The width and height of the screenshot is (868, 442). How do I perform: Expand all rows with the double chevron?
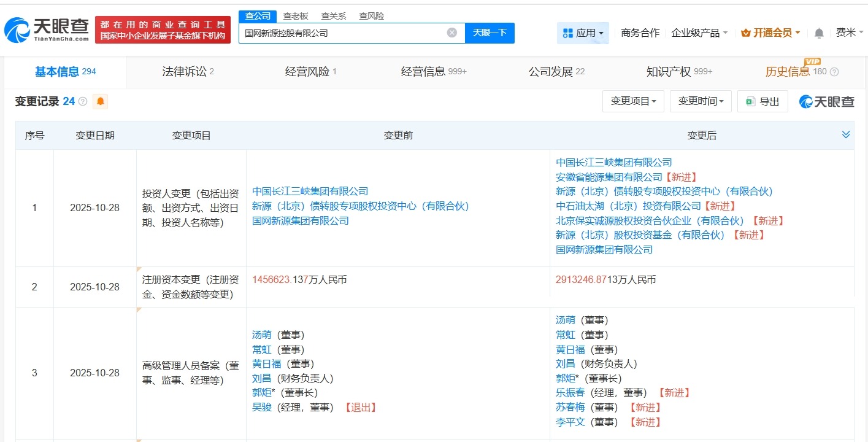(846, 134)
